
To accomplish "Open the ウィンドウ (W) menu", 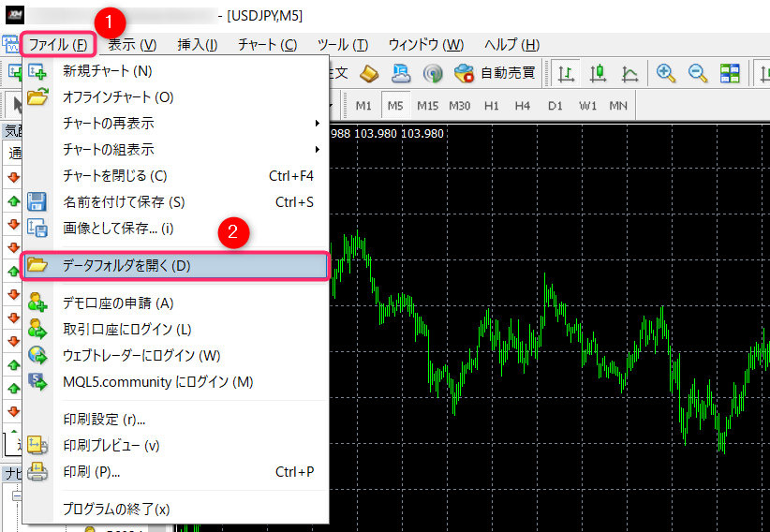I will (426, 45).
